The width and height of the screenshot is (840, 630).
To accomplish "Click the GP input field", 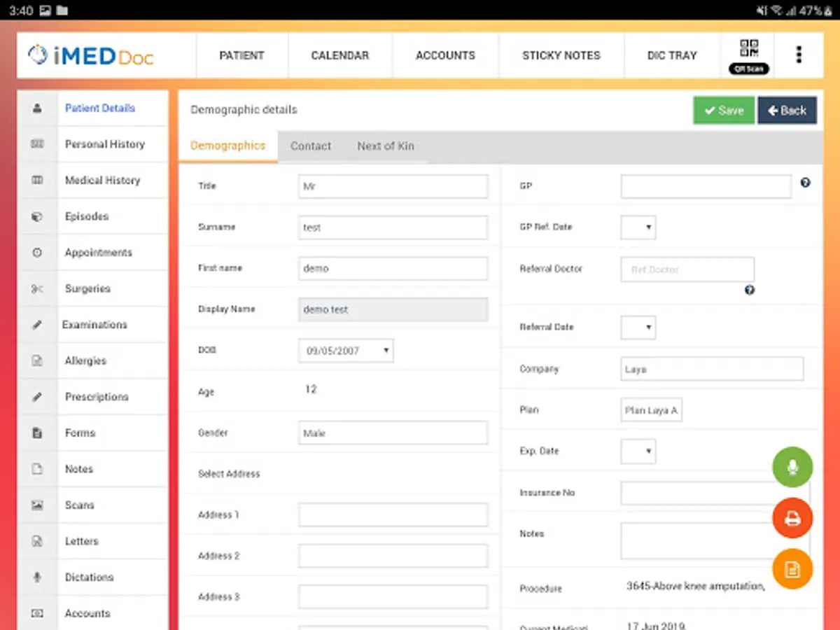I will coord(706,187).
